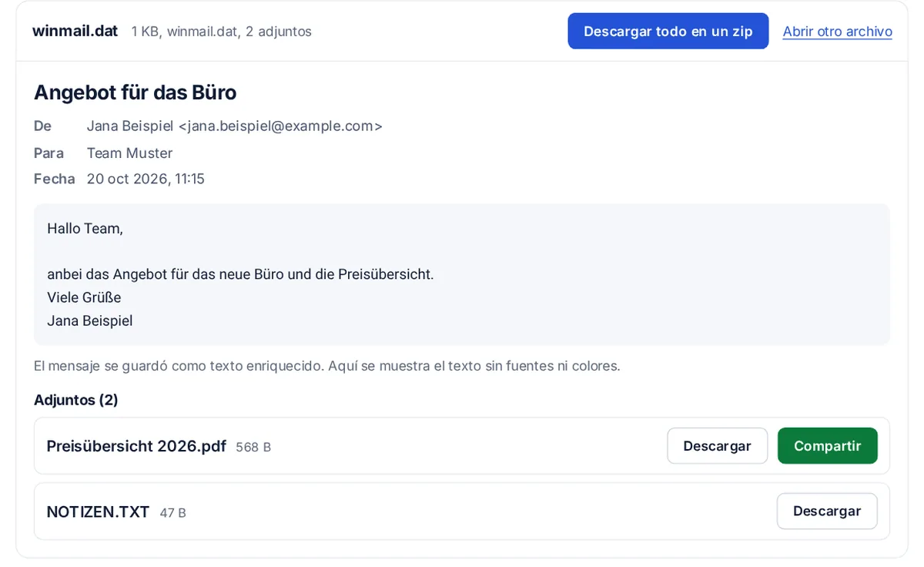Click the subject 'Angebot für das Büro'

pos(135,92)
